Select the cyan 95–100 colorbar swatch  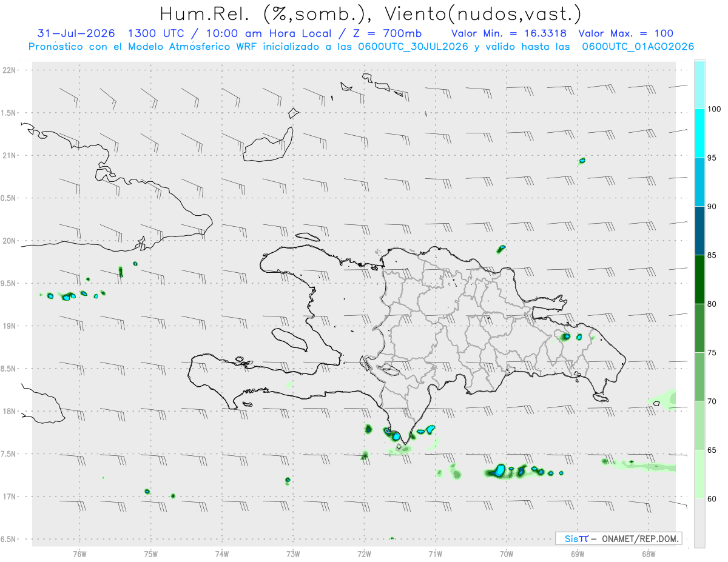pos(699,133)
